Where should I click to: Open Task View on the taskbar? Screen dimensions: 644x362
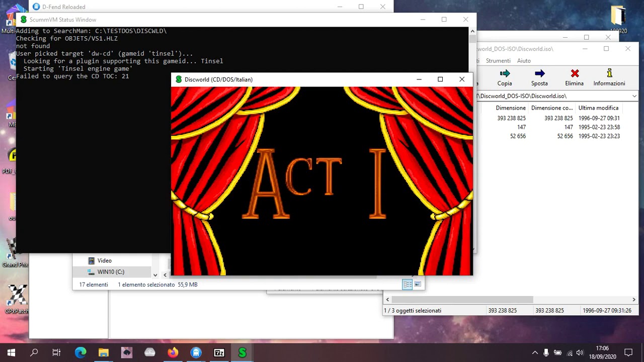click(x=56, y=352)
